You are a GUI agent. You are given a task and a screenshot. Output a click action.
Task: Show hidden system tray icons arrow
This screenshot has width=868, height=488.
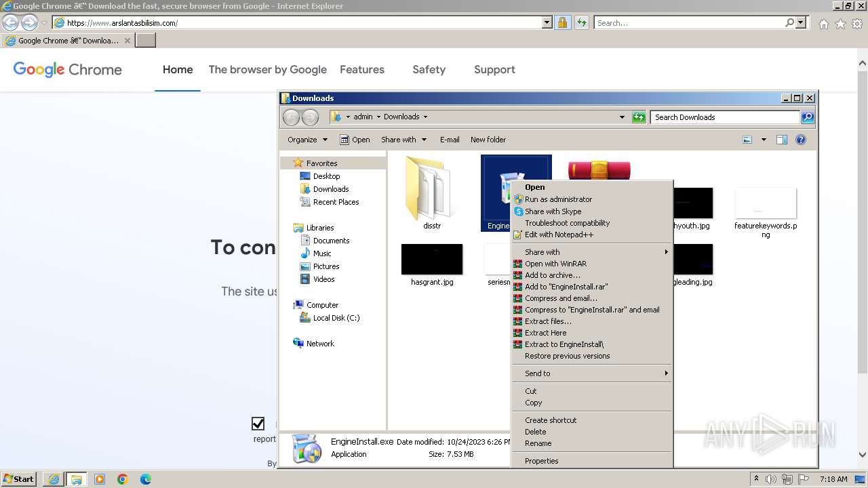point(756,479)
